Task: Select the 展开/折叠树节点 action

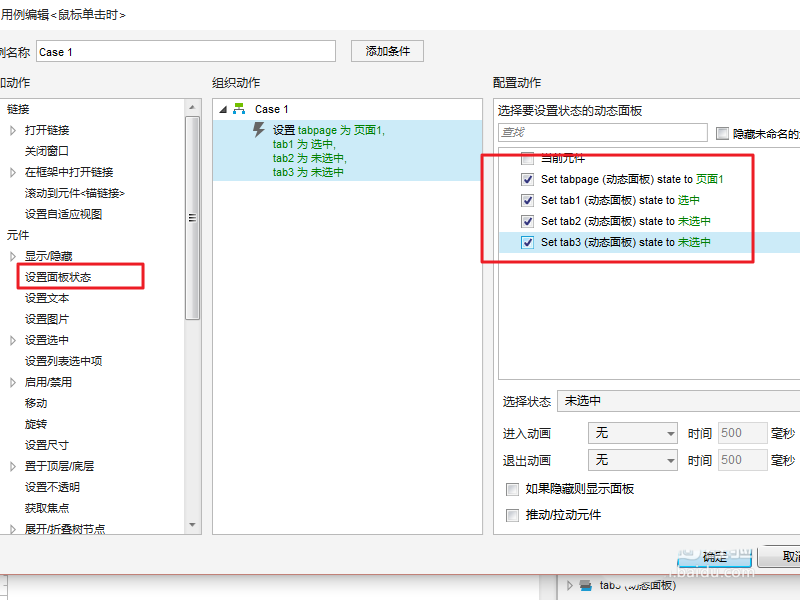Action: click(x=65, y=528)
